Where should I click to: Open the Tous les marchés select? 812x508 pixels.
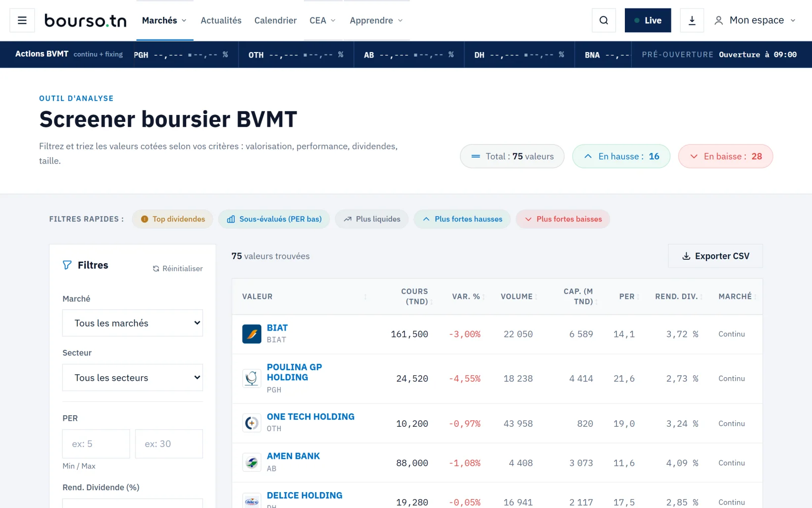[133, 323]
